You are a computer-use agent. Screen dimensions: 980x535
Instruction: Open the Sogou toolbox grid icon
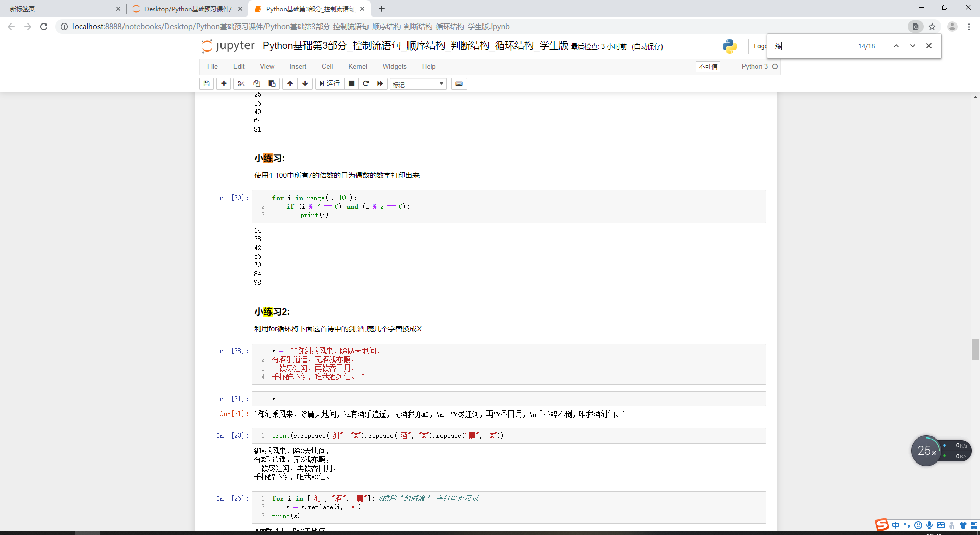tap(974, 525)
